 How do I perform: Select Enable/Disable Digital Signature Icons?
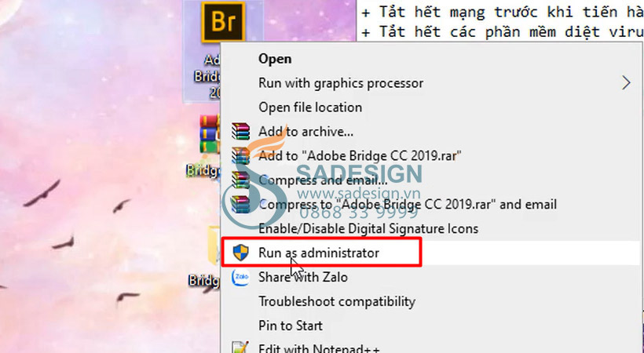tap(368, 228)
